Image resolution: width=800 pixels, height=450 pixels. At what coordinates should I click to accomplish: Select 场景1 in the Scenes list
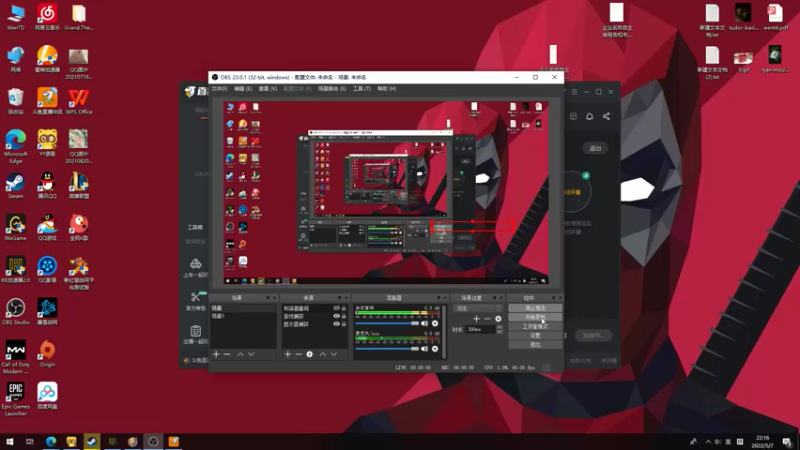(x=243, y=316)
